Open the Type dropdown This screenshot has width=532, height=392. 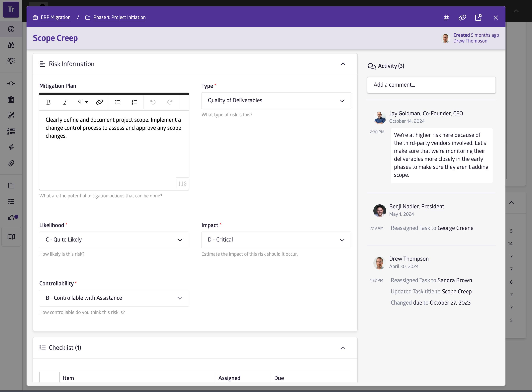tap(276, 101)
